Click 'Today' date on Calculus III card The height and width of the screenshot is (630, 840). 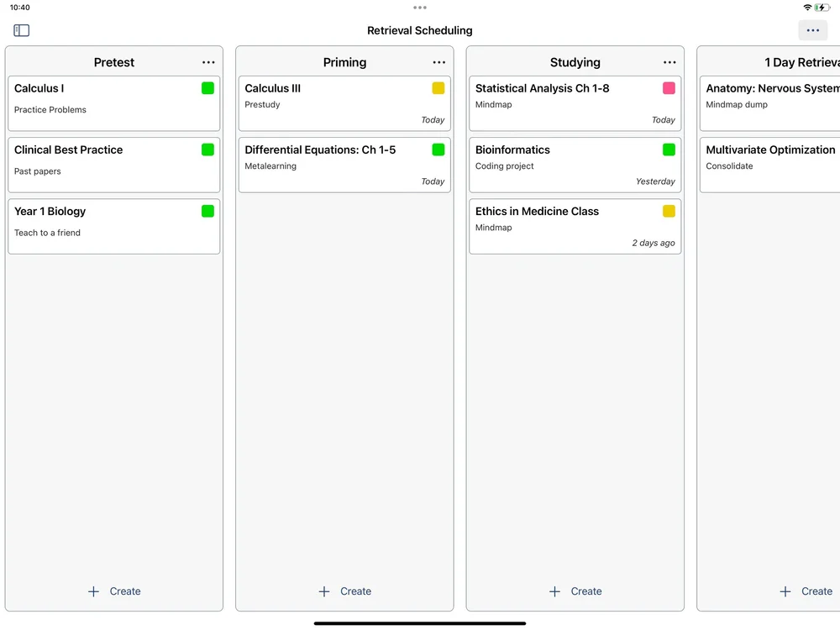pyautogui.click(x=433, y=120)
